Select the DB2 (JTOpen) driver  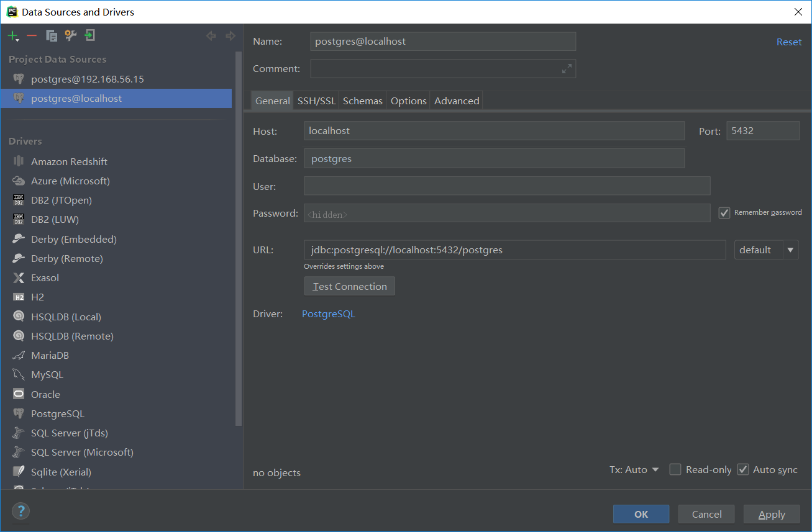pyautogui.click(x=61, y=200)
